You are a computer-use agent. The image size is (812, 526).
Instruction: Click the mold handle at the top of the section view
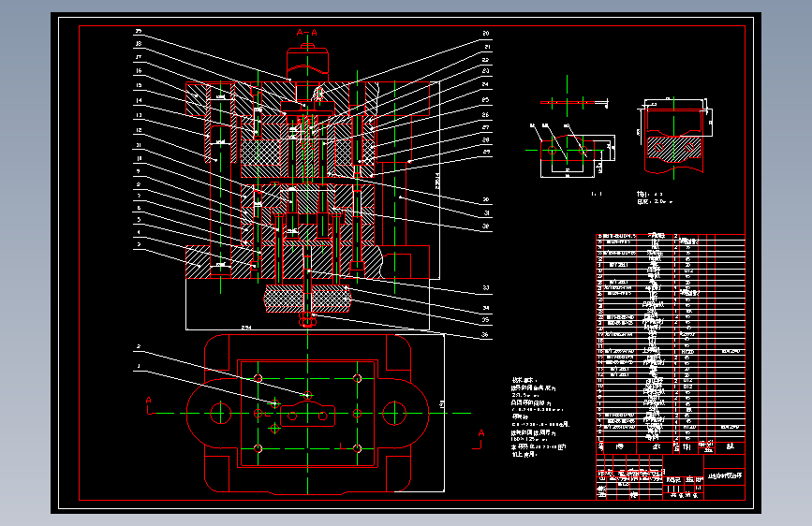pos(307,64)
